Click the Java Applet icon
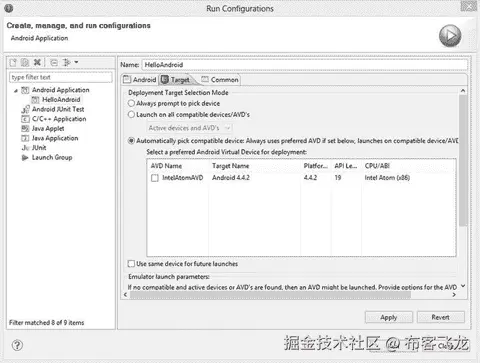 25,128
